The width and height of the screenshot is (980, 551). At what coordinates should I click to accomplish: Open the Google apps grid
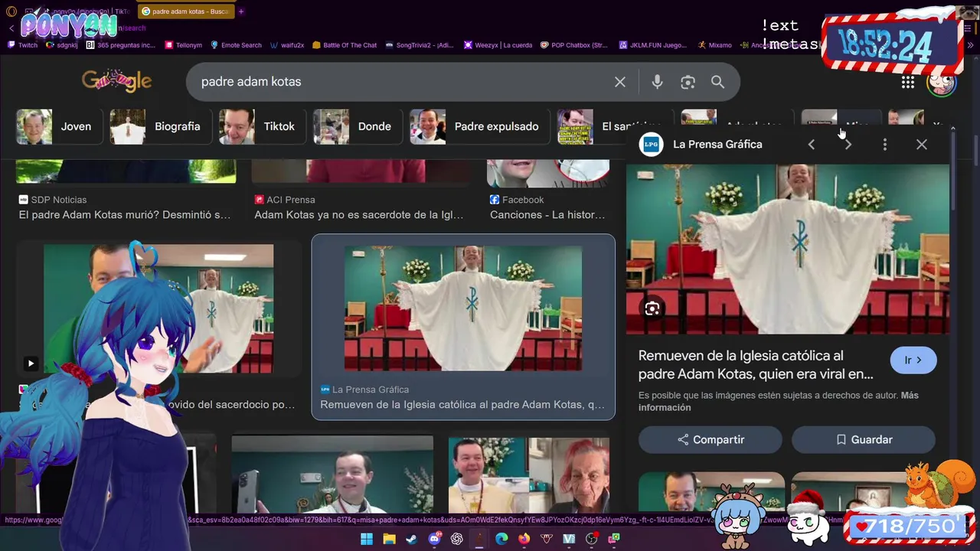pos(907,82)
